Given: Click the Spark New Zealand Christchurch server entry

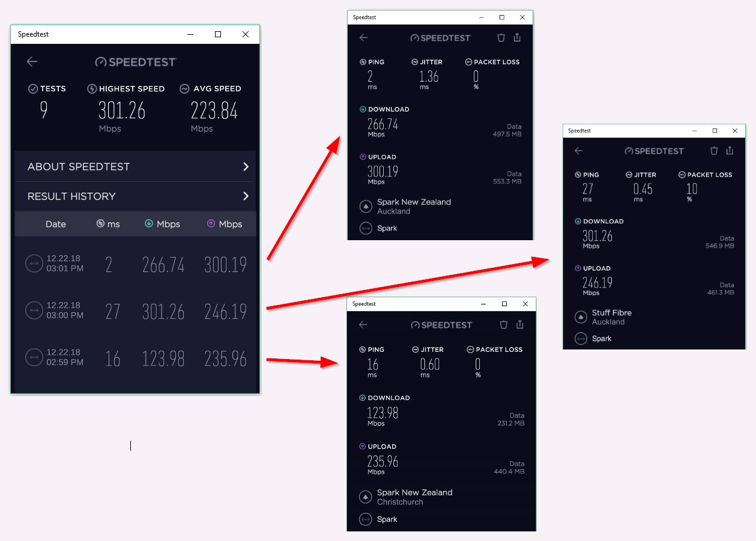Looking at the screenshot, I should pyautogui.click(x=414, y=497).
